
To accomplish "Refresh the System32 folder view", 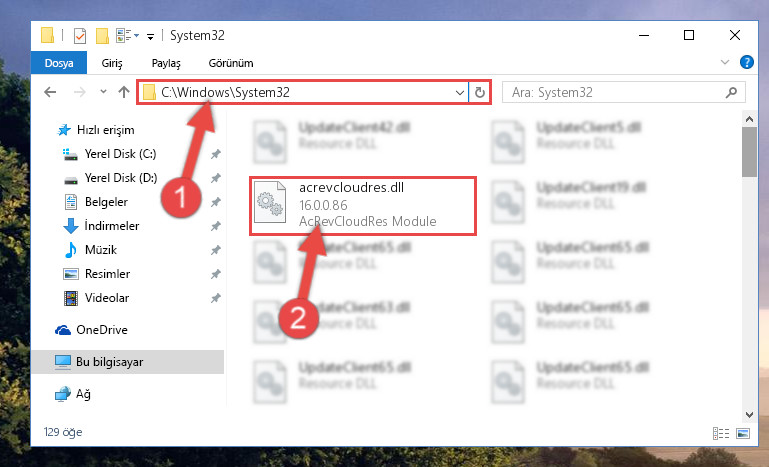I will (480, 92).
